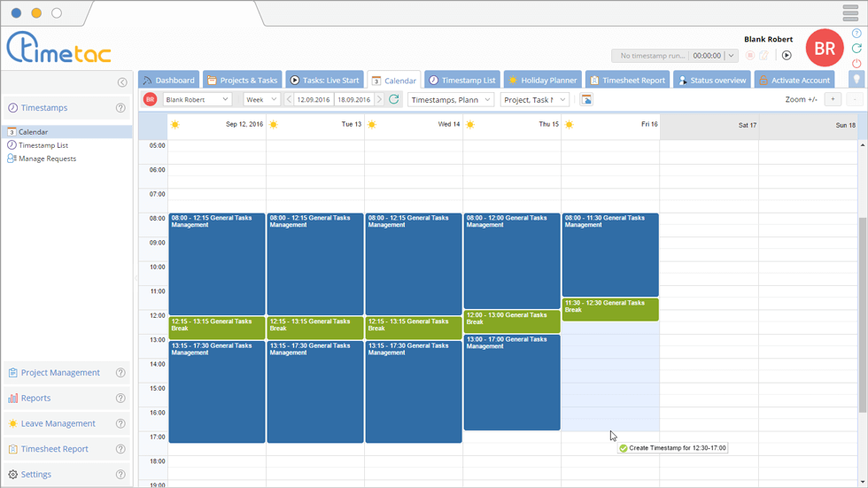The width and height of the screenshot is (868, 488).
Task: Open help for Settings section
Action: 120,475
